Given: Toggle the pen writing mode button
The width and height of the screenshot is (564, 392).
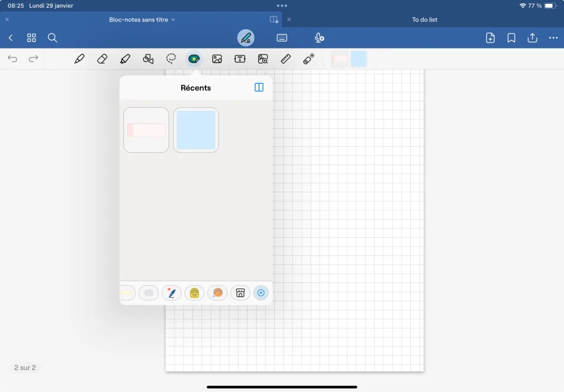Looking at the screenshot, I should [246, 38].
